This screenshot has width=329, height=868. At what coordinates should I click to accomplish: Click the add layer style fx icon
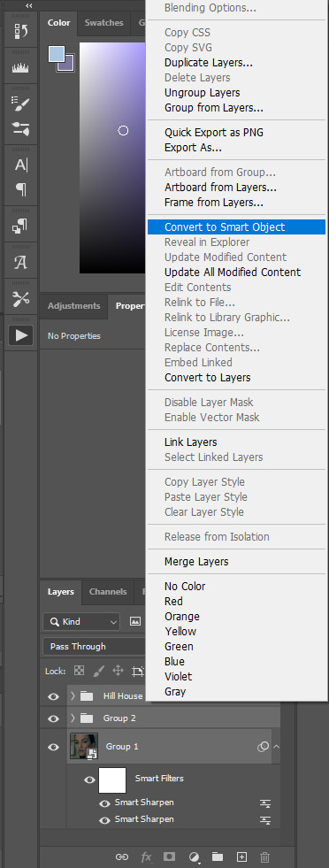click(x=146, y=856)
